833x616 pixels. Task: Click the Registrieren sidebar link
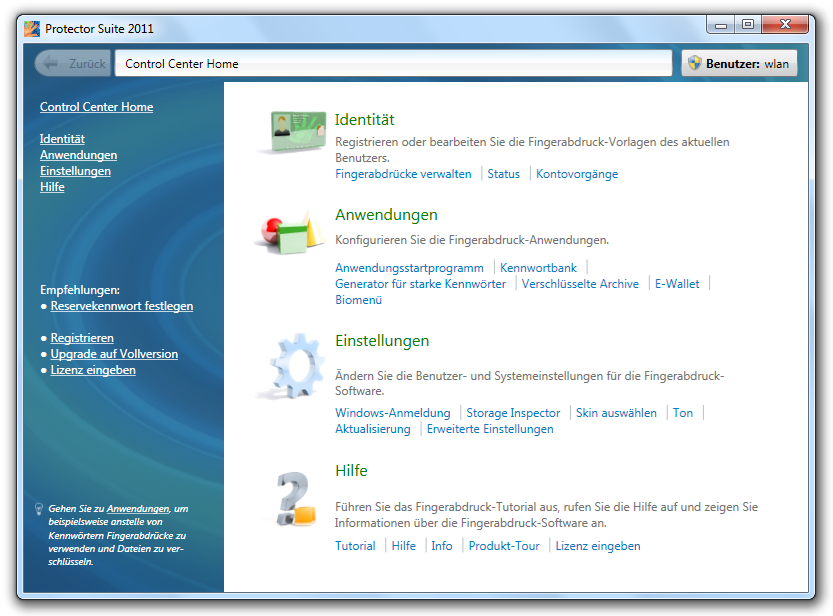tap(82, 338)
